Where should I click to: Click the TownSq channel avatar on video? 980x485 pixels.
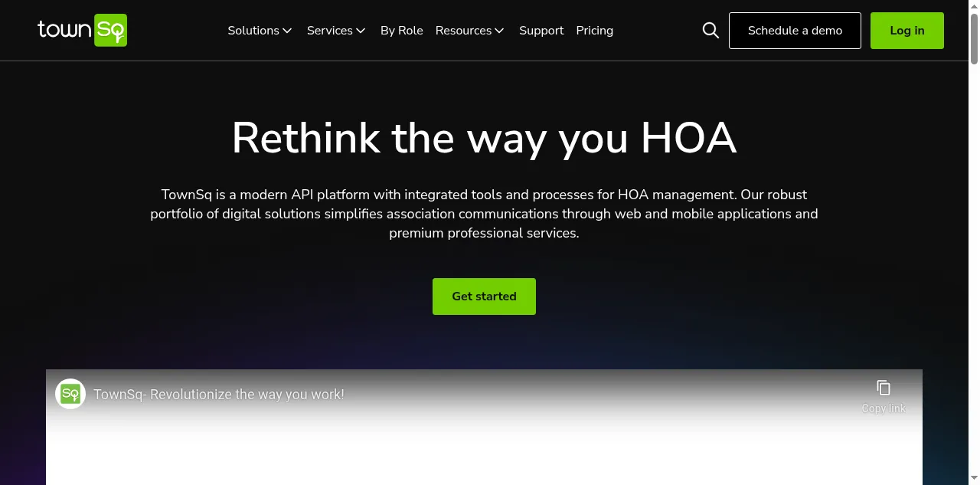pos(70,394)
